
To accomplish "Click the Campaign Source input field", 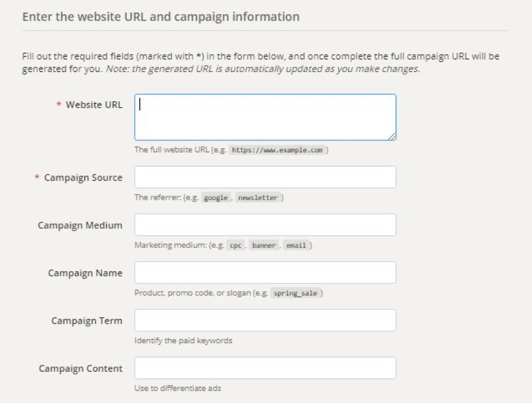I will 265,177.
